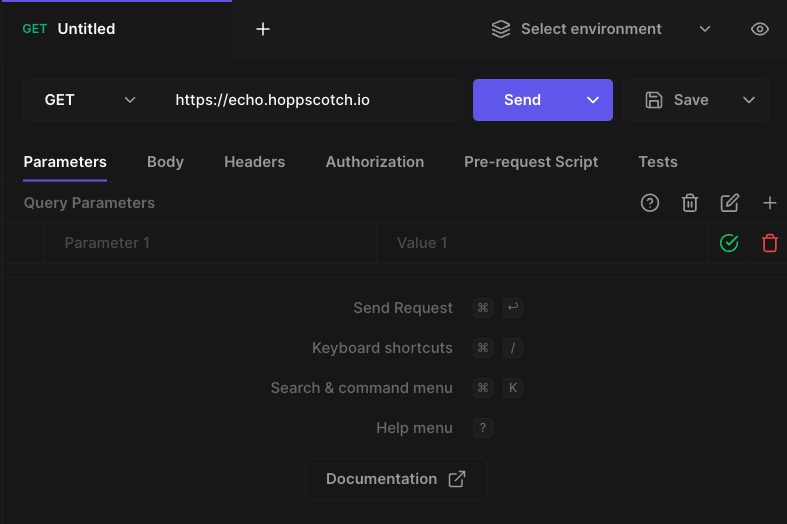
Task: Click the K key hint badge
Action: click(x=512, y=388)
